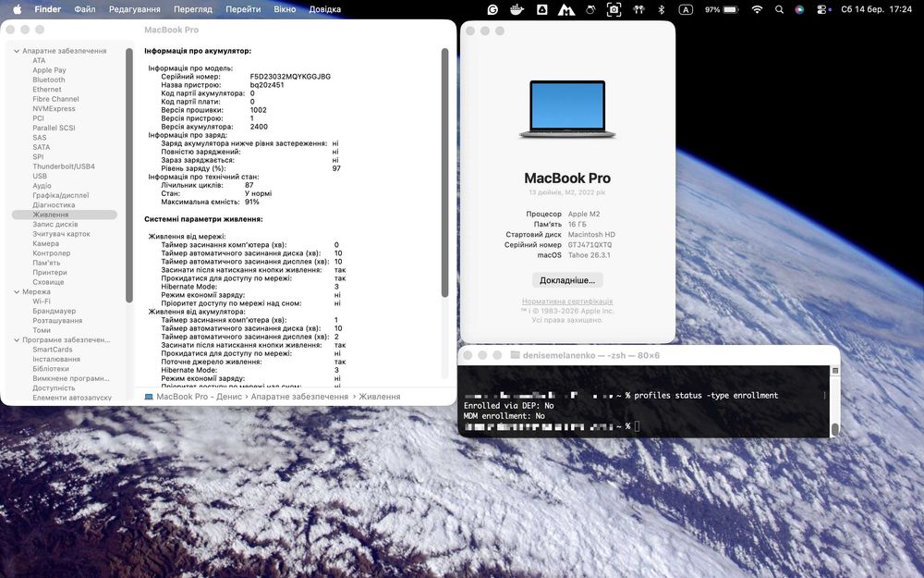Open Spotlight search magnifier icon
This screenshot has width=924, height=578.
point(779,9)
